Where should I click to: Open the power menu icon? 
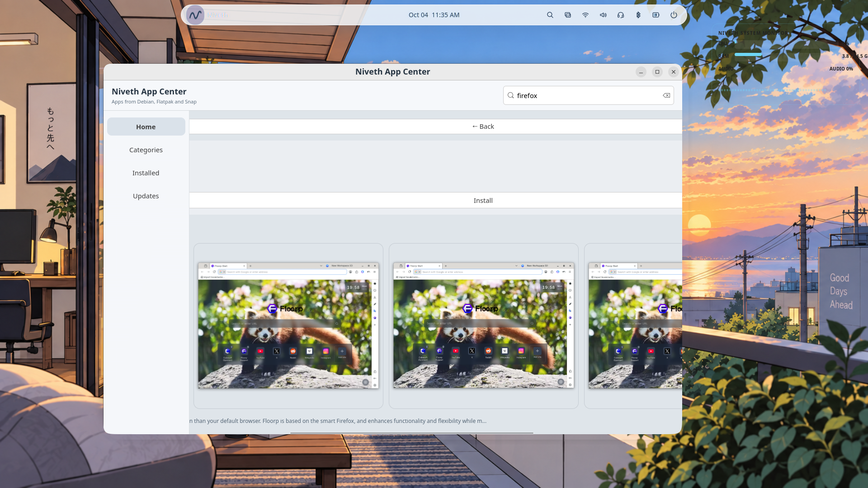(674, 15)
